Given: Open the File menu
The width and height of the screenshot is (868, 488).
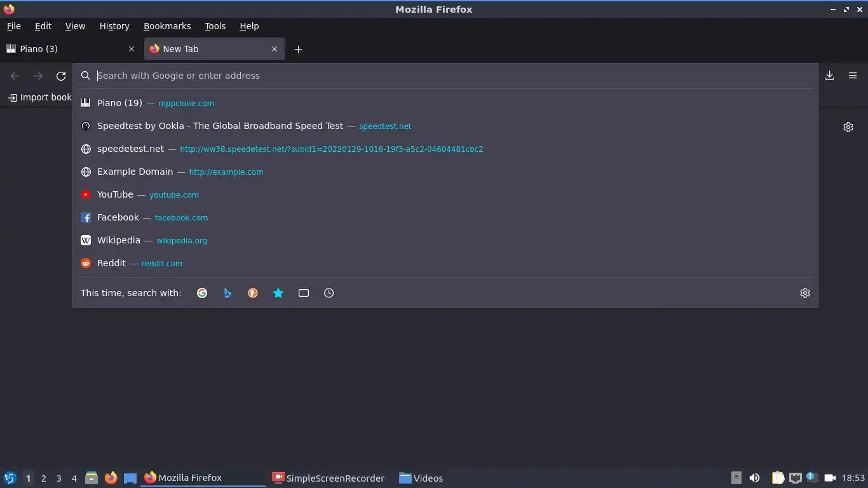Looking at the screenshot, I should coord(13,26).
